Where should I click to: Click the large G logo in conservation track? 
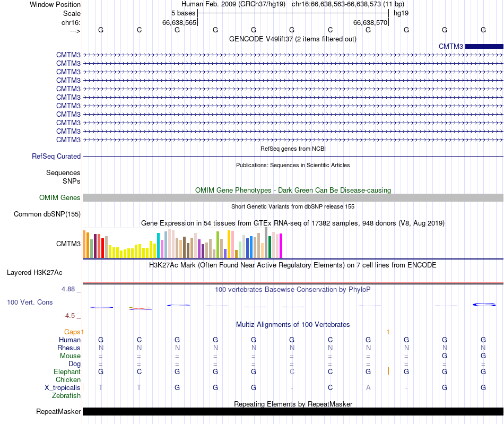click(484, 305)
